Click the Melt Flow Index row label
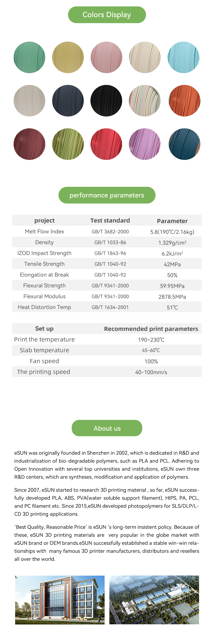Screen dimensions: 214x644 pos(44,231)
